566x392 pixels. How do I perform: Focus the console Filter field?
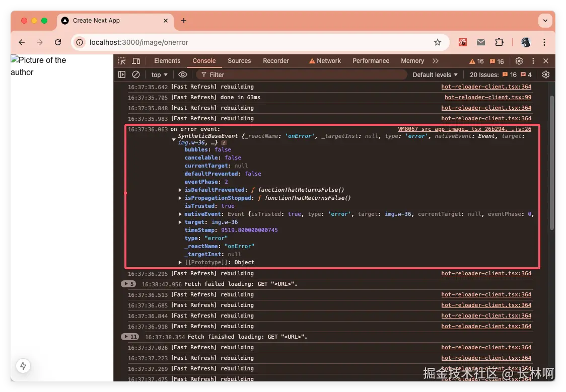(x=302, y=74)
